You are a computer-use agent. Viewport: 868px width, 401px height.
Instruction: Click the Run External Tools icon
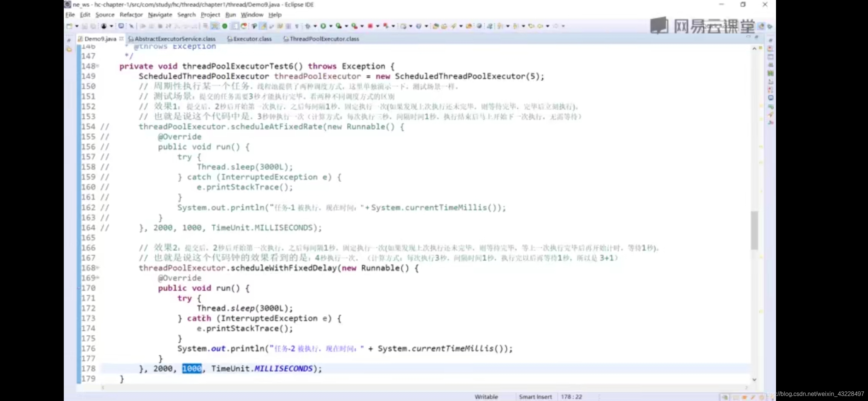coord(355,26)
